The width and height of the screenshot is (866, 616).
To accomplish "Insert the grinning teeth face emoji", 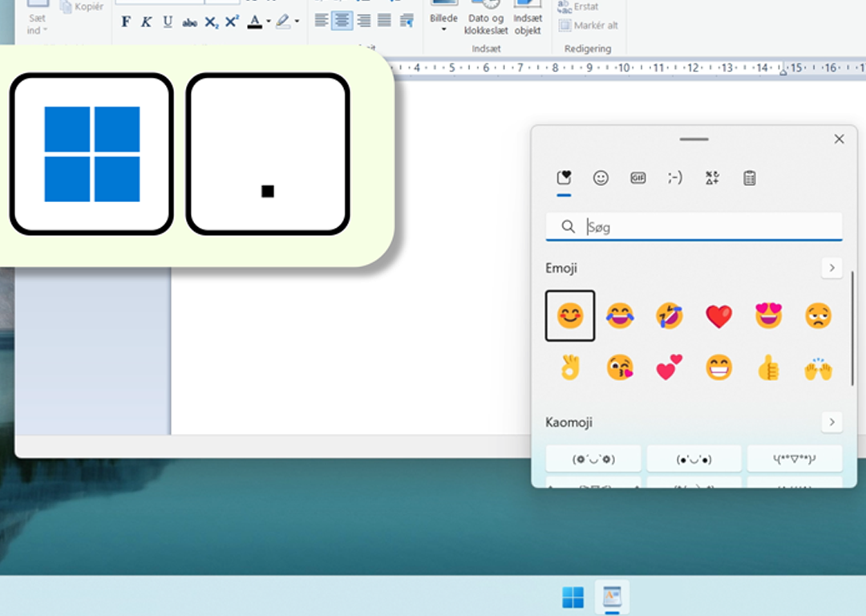I will 719,367.
